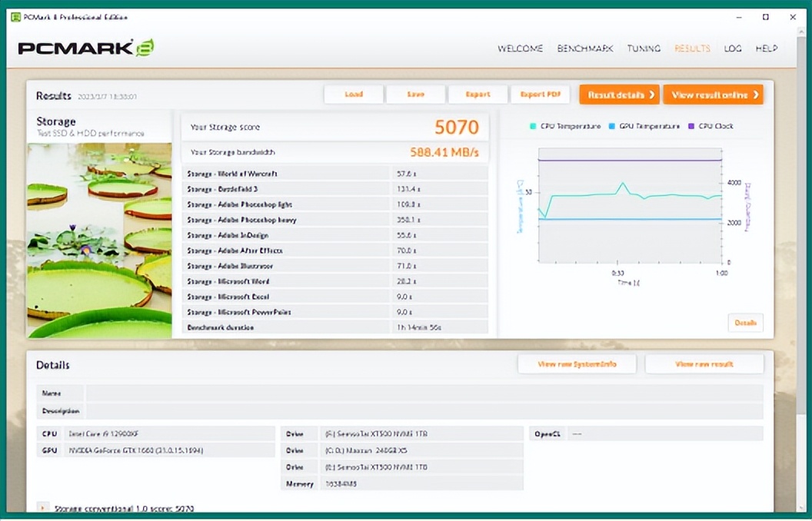Click View raw SystemInfo

[x=577, y=364]
